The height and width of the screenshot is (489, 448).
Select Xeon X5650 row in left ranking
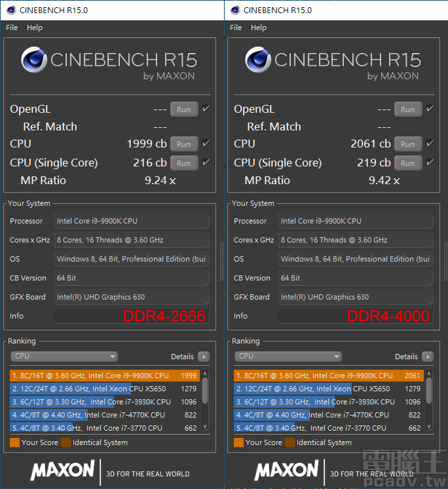pos(105,389)
